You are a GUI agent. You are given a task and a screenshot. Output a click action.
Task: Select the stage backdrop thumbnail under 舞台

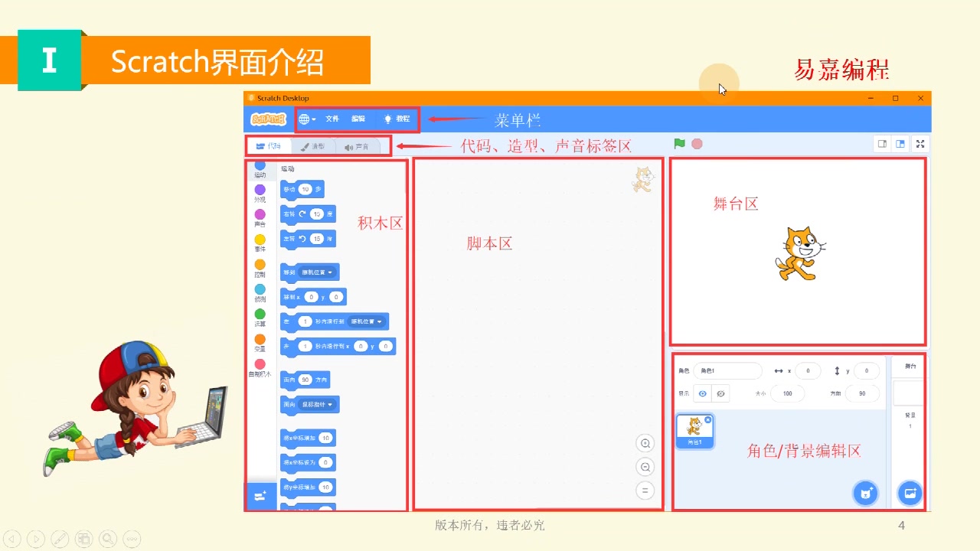(909, 393)
